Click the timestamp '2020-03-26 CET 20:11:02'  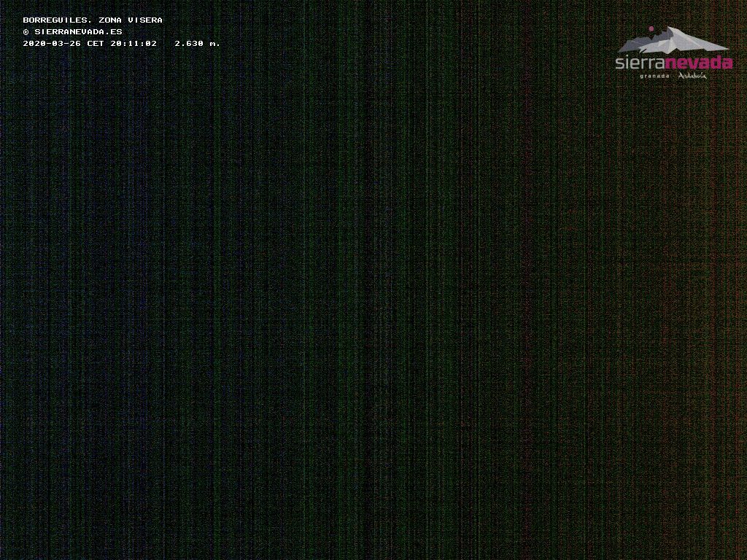click(x=90, y=43)
